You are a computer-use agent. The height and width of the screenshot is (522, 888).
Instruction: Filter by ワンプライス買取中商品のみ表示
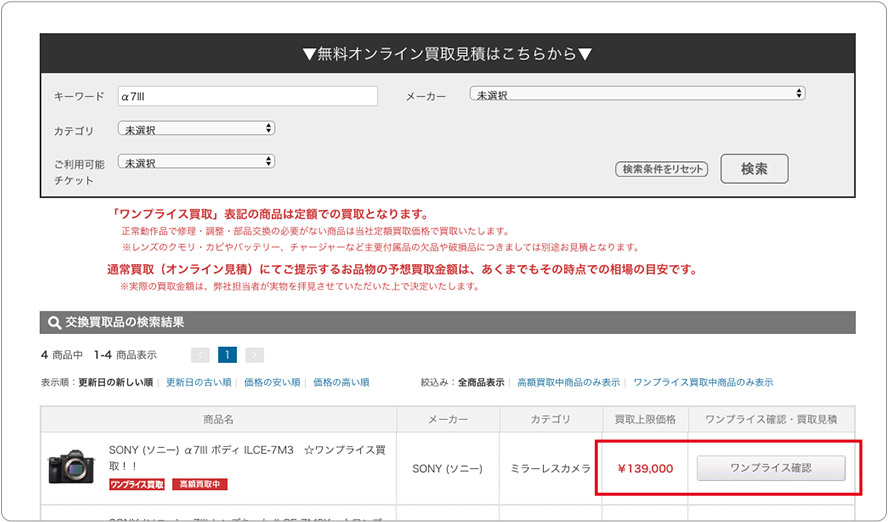(703, 382)
